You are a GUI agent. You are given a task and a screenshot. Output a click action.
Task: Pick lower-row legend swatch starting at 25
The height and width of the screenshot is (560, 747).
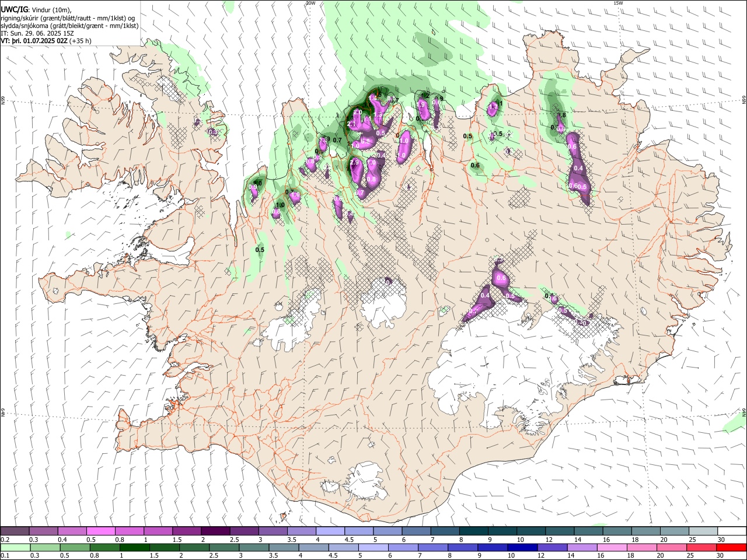pyautogui.click(x=700, y=547)
